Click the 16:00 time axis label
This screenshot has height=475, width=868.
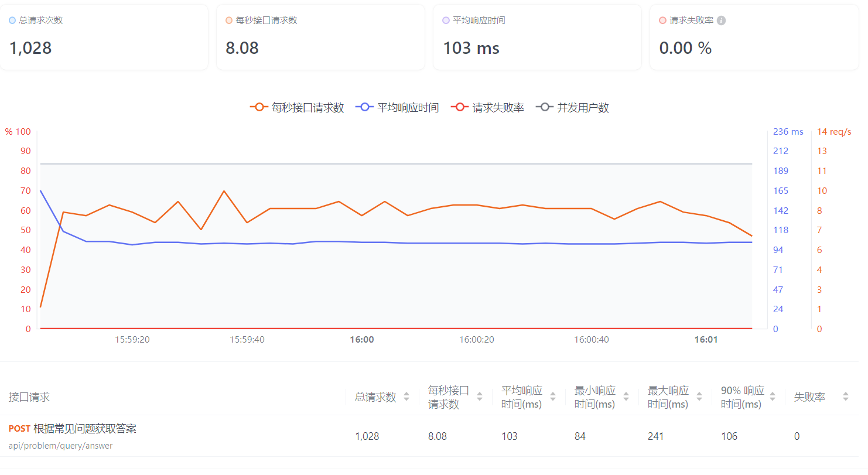(362, 340)
